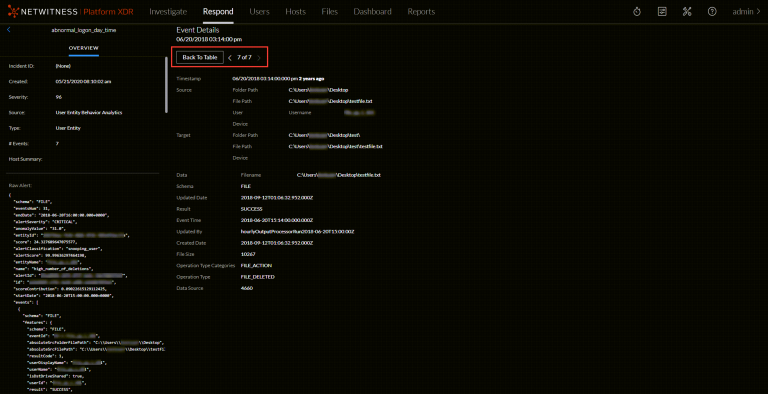The width and height of the screenshot is (768, 394).
Task: Switch to the Users tab
Action: pyautogui.click(x=259, y=12)
